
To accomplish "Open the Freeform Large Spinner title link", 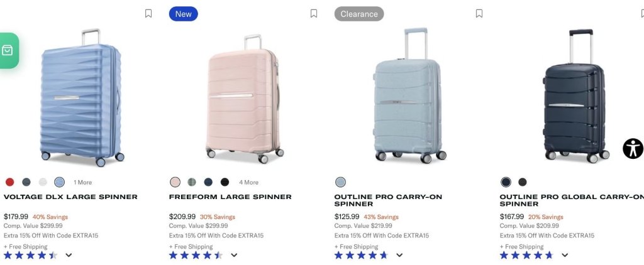I will 230,197.
